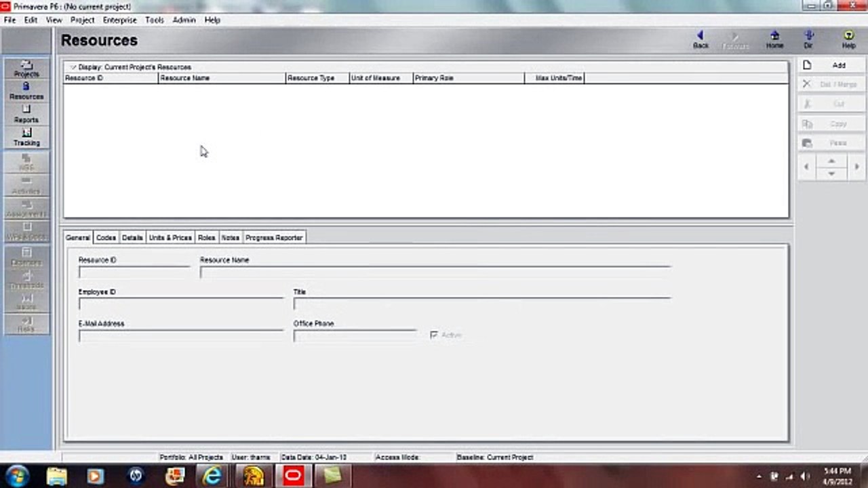This screenshot has width=868, height=488.
Task: Click the move down arrow button
Action: click(831, 174)
